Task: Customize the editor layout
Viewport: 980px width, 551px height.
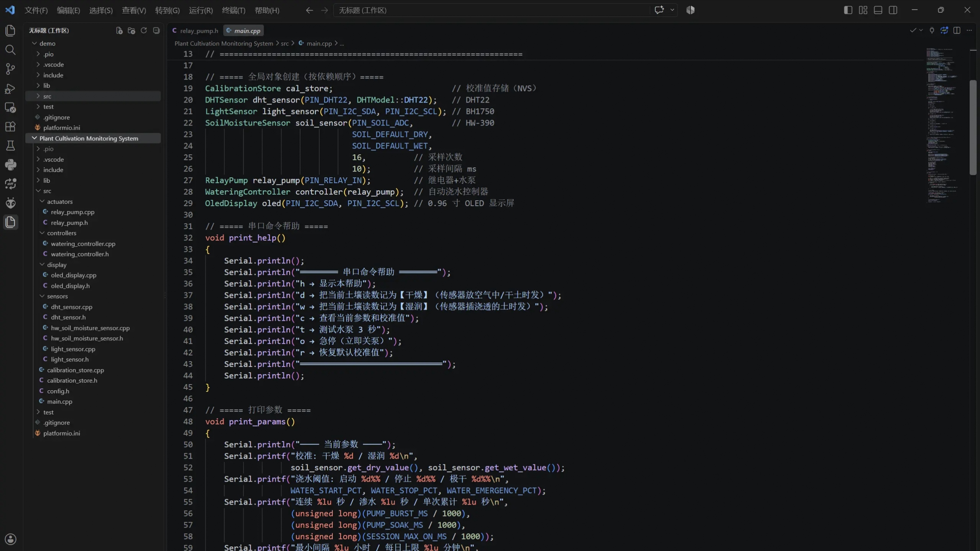Action: [x=863, y=10]
